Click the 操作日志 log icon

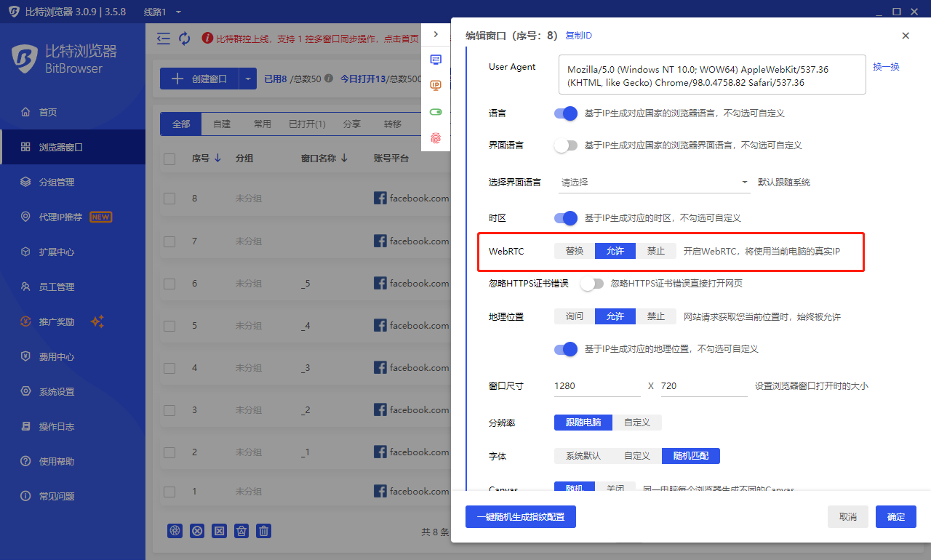tap(25, 426)
